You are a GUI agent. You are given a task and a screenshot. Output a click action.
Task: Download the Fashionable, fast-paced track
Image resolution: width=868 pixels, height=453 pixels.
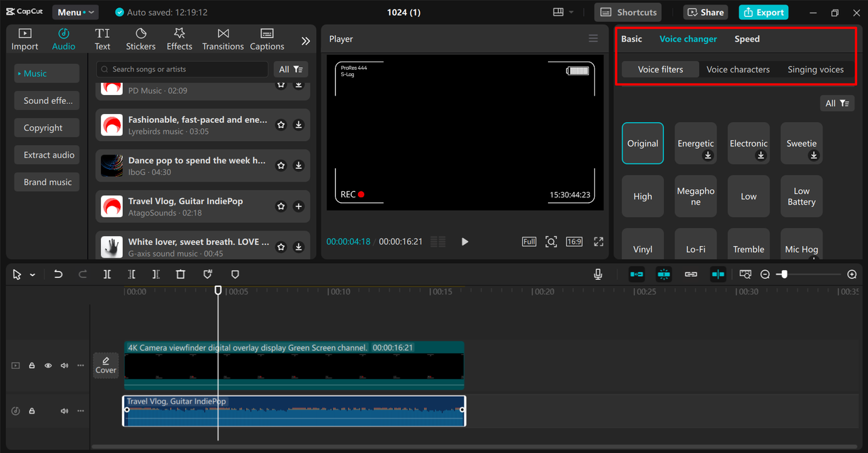pyautogui.click(x=298, y=125)
